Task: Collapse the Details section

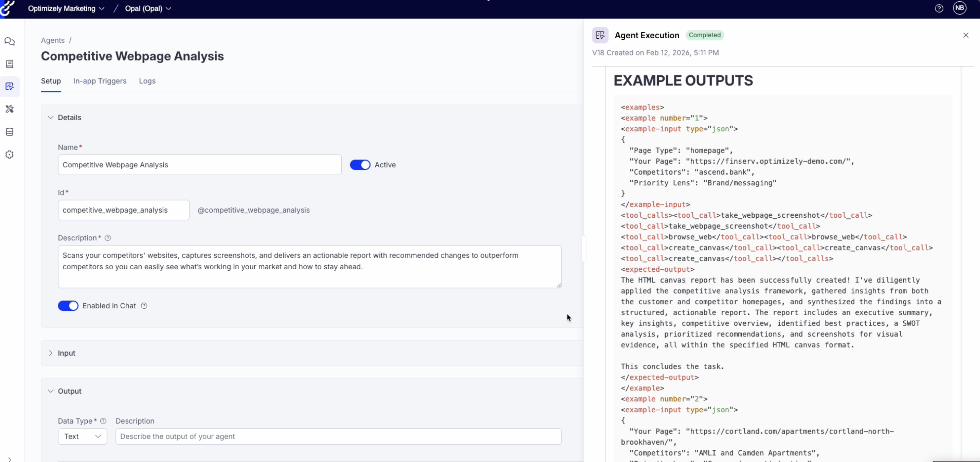Action: pos(51,117)
